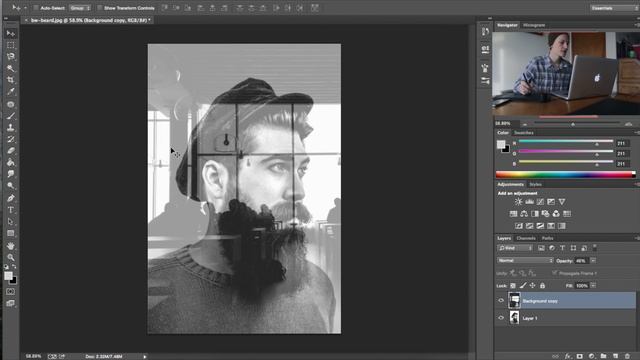Select the Hand tool
This screenshot has width=640, height=360.
point(11,246)
